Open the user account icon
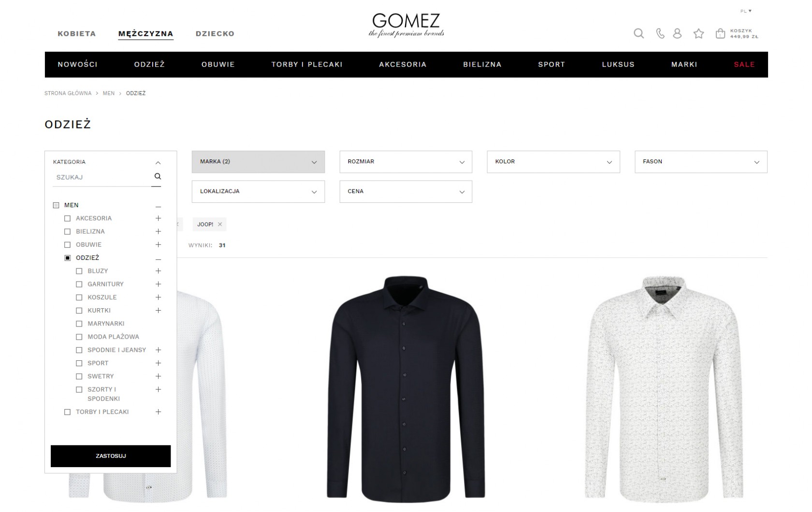Screen dimensions: 812x512 pyautogui.click(x=677, y=33)
